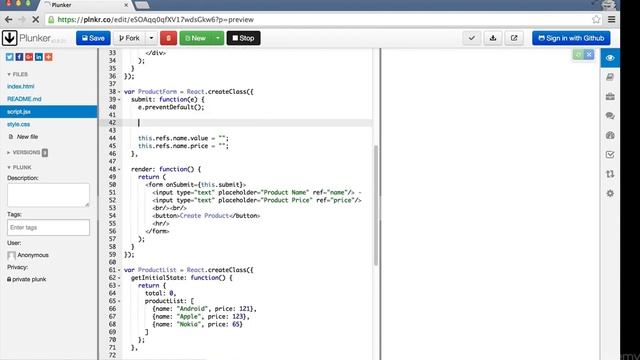640x360 pixels.
Task: Click the editor vertical scrollbar
Action: (x=376, y=205)
